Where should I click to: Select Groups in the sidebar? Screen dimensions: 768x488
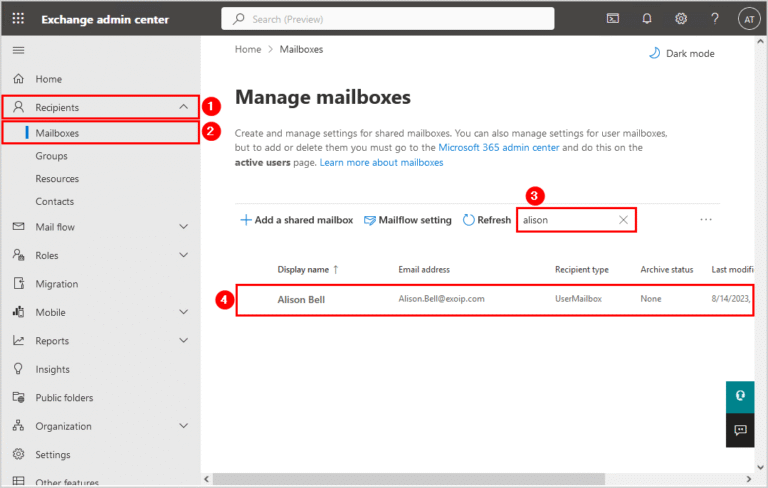[52, 156]
